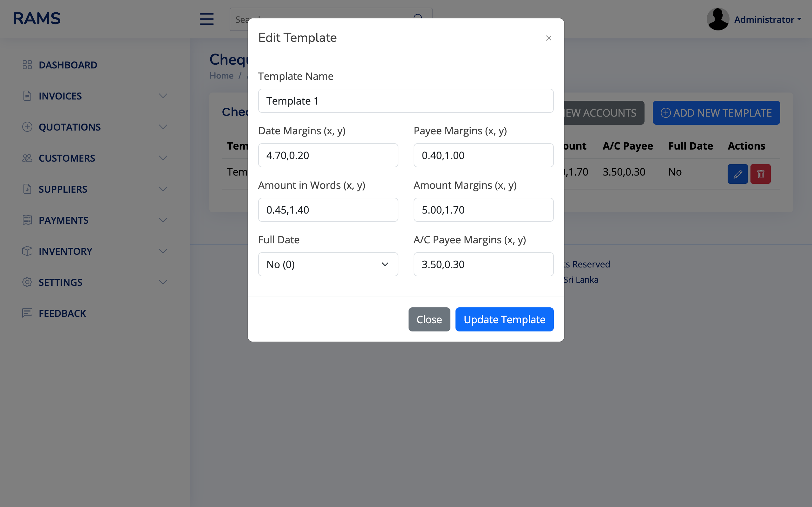Image resolution: width=812 pixels, height=507 pixels.
Task: Click the red trash delete icon
Action: click(x=760, y=174)
